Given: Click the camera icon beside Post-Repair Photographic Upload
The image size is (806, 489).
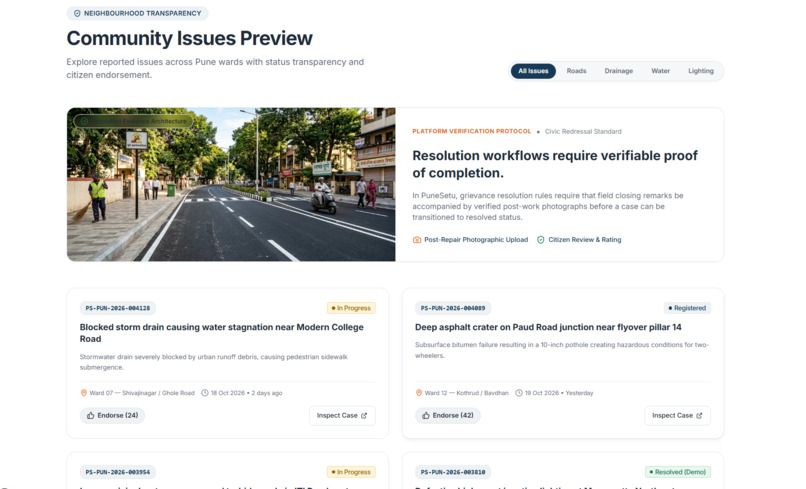Looking at the screenshot, I should (417, 240).
